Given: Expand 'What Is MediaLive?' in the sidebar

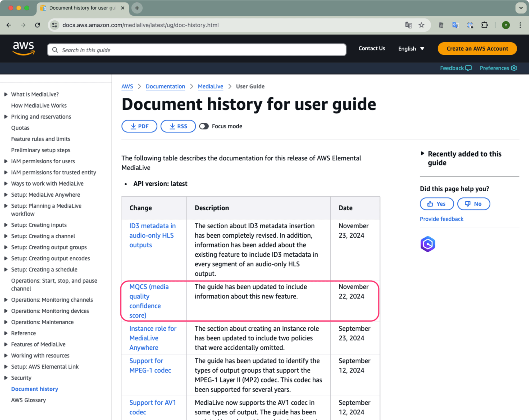Looking at the screenshot, I should tap(6, 94).
